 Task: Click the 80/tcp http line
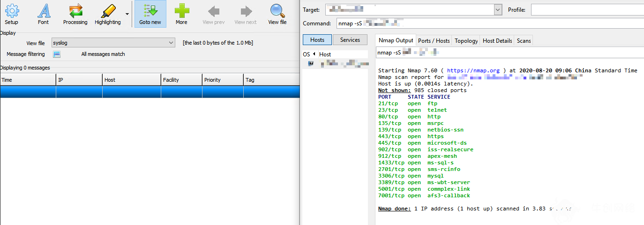pyautogui.click(x=409, y=116)
